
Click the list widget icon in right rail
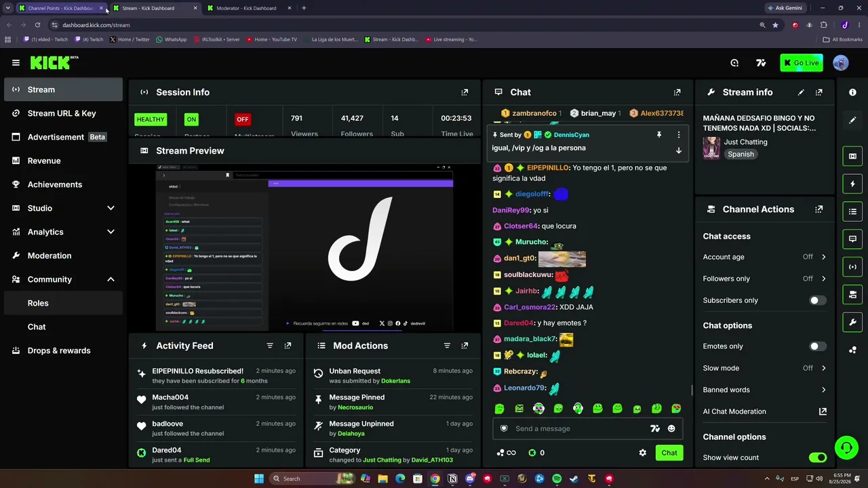[x=852, y=211]
